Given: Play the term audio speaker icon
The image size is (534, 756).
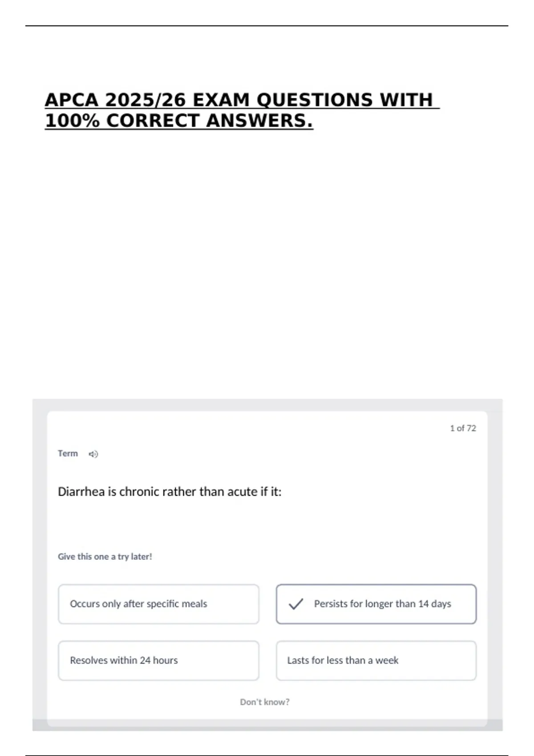Looking at the screenshot, I should point(93,454).
